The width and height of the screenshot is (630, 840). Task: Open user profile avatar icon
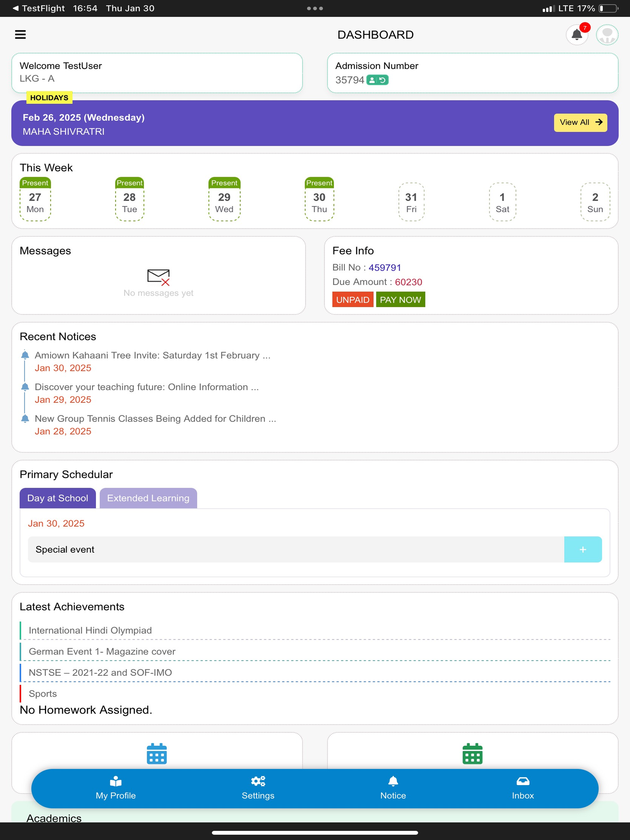[x=607, y=34]
